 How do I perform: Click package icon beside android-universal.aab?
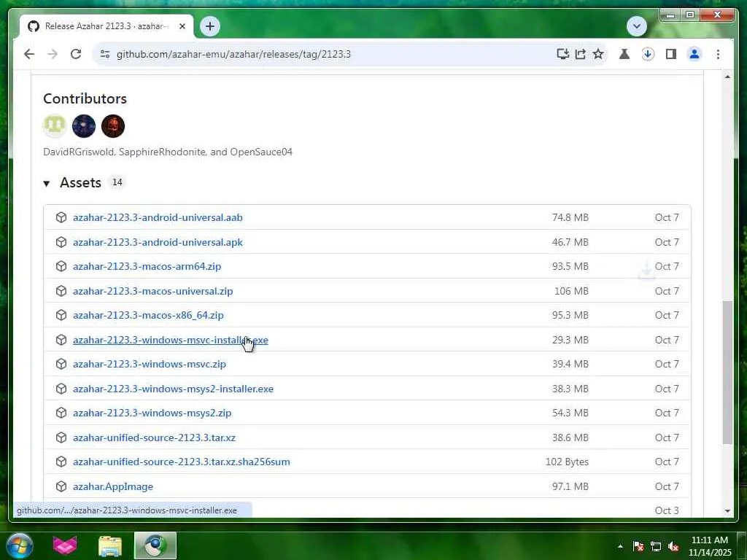coord(61,217)
